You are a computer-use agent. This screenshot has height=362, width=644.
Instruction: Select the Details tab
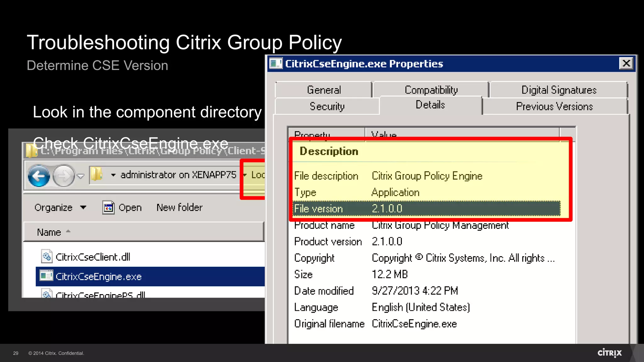(430, 105)
